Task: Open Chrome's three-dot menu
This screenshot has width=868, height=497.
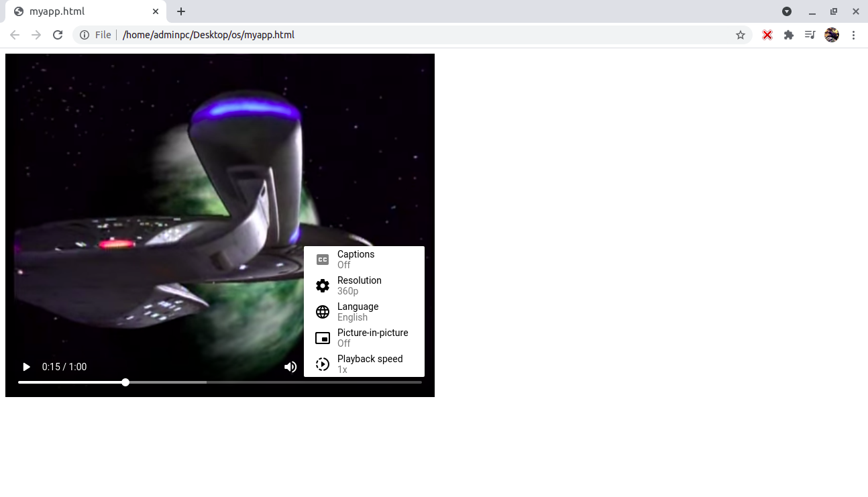Action: click(854, 35)
